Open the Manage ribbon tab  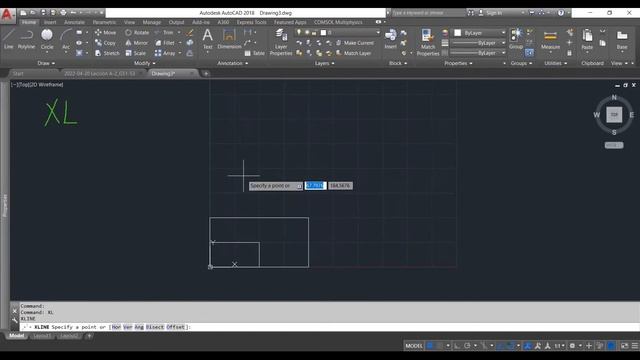point(152,22)
